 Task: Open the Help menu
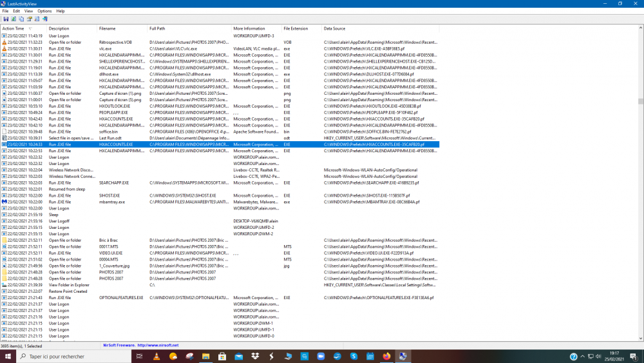(61, 11)
